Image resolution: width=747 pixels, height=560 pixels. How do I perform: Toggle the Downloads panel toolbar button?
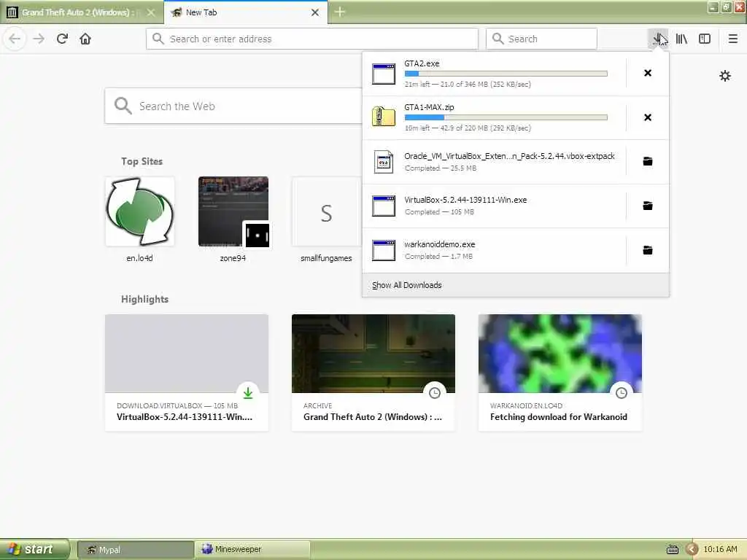click(659, 39)
